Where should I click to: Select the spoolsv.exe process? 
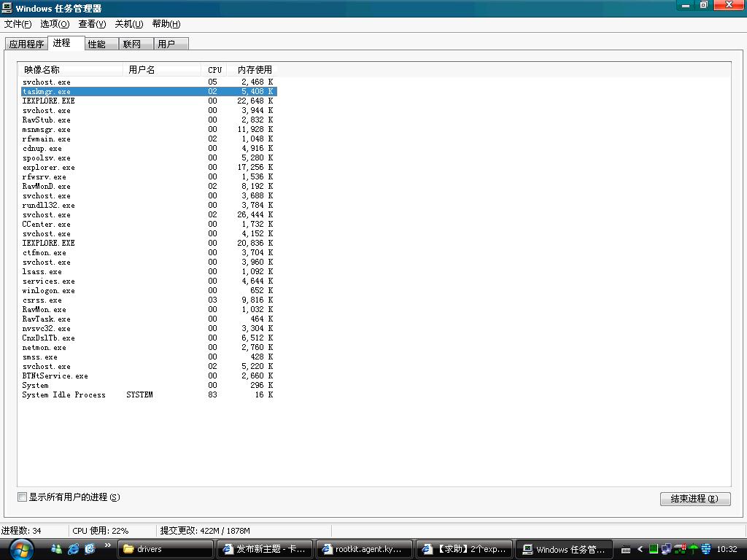[149, 157]
